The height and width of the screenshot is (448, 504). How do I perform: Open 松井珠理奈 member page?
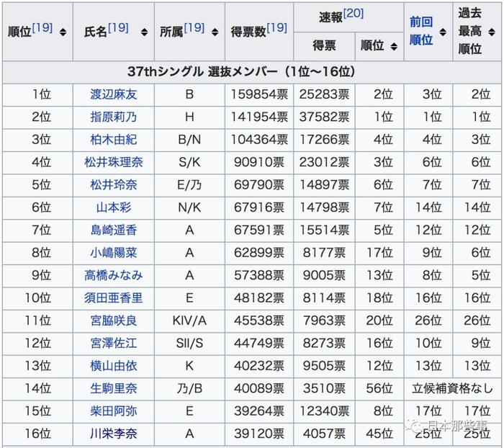coord(114,162)
